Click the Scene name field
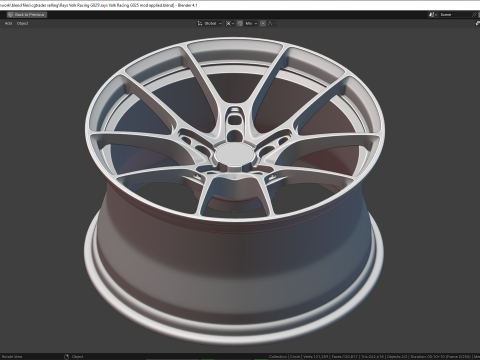Screen dimensions: 480x360 coord(455,15)
